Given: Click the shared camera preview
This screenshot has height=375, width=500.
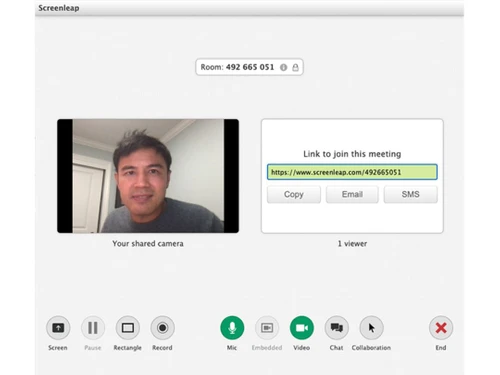Looking at the screenshot, I should (148, 176).
